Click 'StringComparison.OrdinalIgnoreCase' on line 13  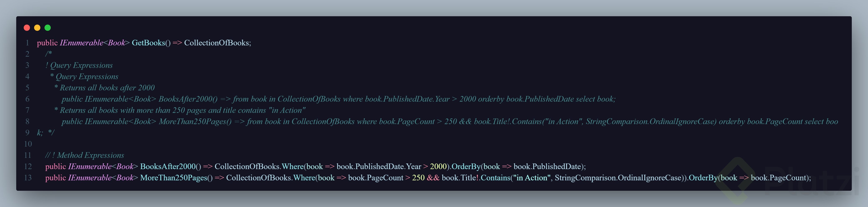(618, 178)
